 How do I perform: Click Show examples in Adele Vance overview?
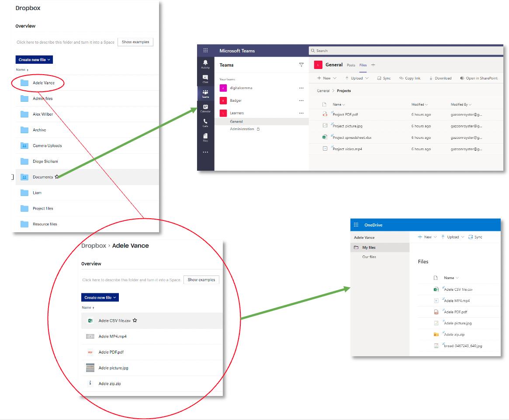201,280
